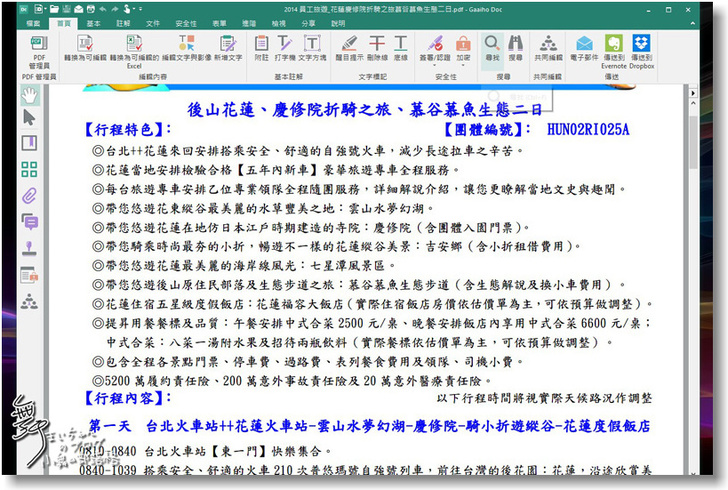Image resolution: width=728 pixels, height=490 pixels.
Task: Select 編輯文字與影像 tool
Action: (187, 48)
